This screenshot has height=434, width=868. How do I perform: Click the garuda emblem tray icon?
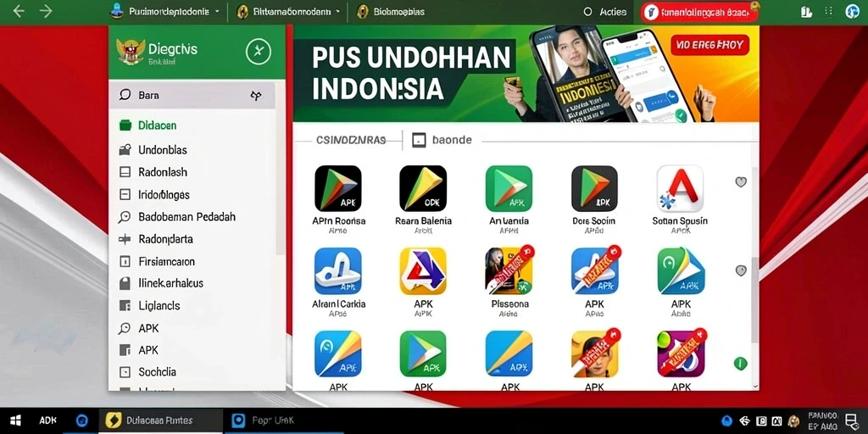pyautogui.click(x=793, y=421)
